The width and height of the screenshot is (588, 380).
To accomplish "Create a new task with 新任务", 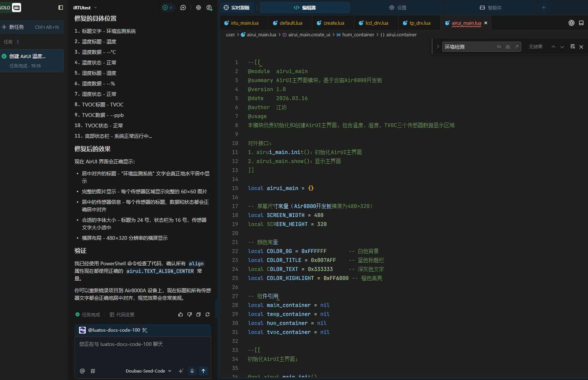I will [32, 27].
